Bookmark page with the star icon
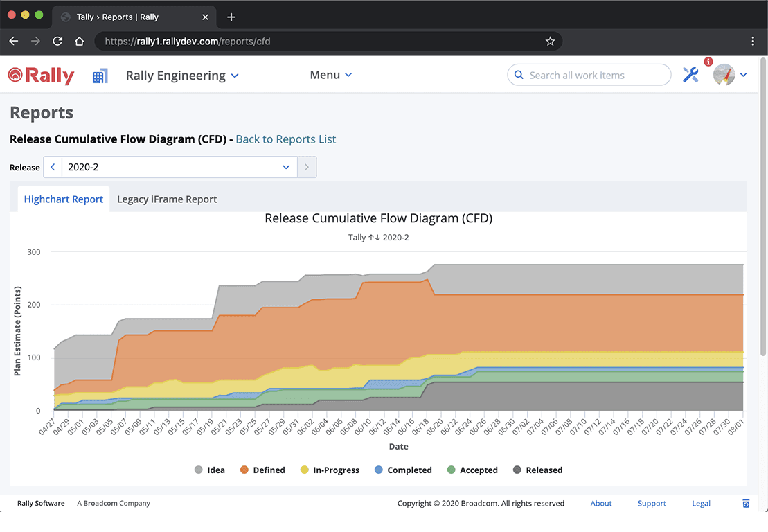Viewport: 768px width, 532px height. pos(550,42)
